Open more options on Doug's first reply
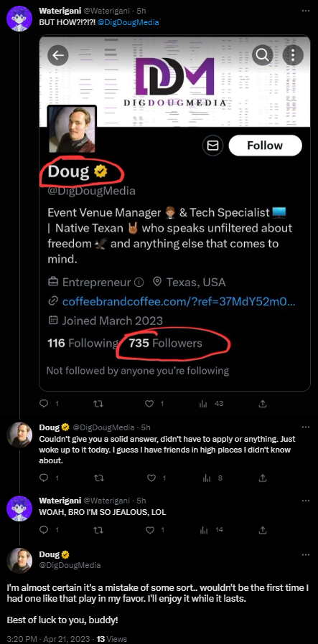 (305, 427)
